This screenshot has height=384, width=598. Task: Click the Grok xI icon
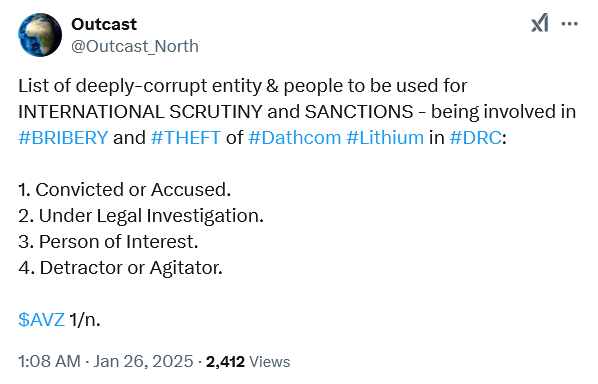[x=539, y=23]
